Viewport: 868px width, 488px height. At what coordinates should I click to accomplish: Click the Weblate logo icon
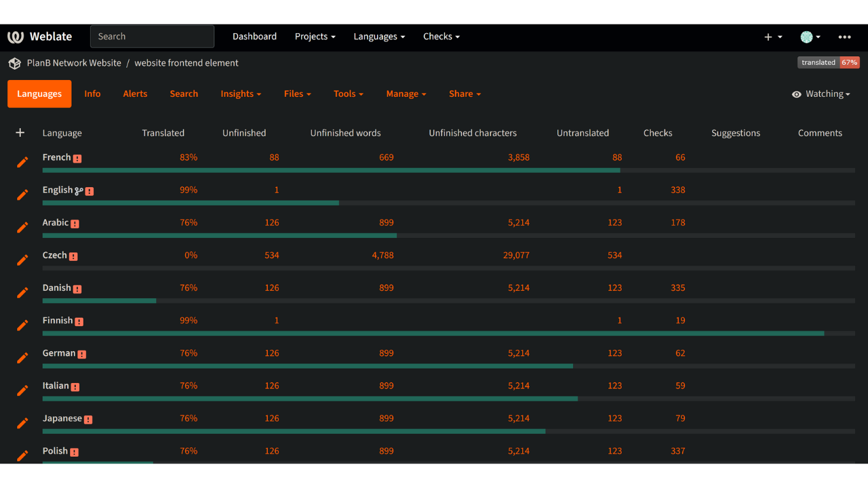coord(16,37)
